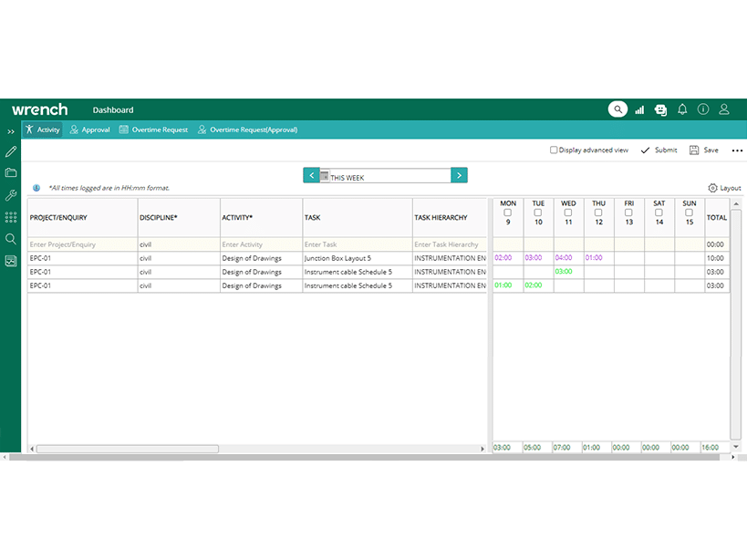Click the Enter Project/Enquiry field
The image size is (747, 560).
83,244
